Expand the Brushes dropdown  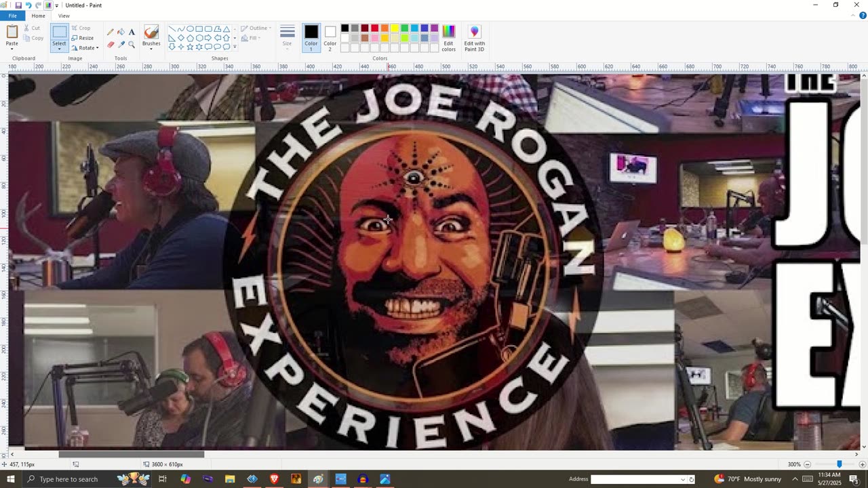(x=151, y=47)
